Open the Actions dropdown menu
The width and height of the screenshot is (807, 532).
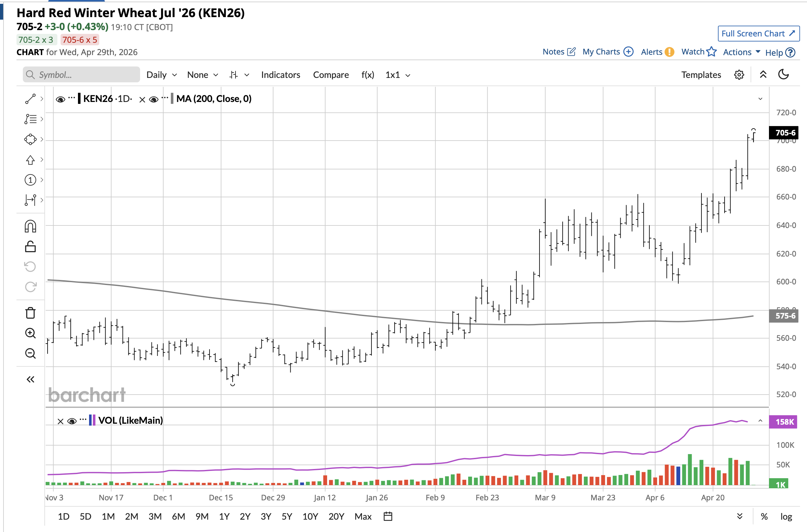click(741, 52)
